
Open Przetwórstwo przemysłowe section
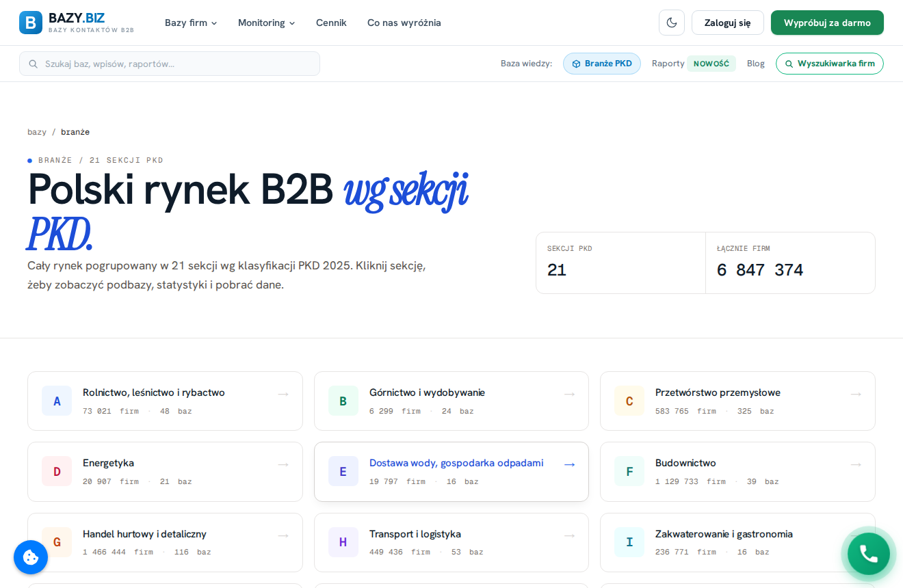pyautogui.click(x=718, y=392)
